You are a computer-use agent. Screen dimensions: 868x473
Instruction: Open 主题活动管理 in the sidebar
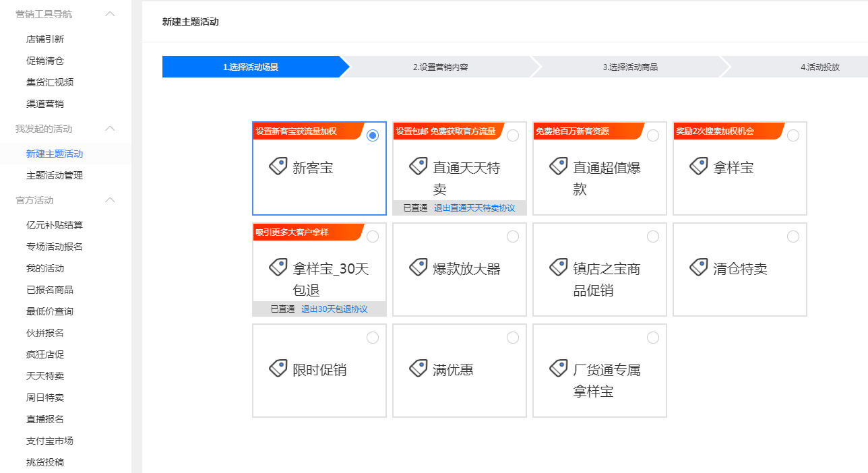[54, 175]
